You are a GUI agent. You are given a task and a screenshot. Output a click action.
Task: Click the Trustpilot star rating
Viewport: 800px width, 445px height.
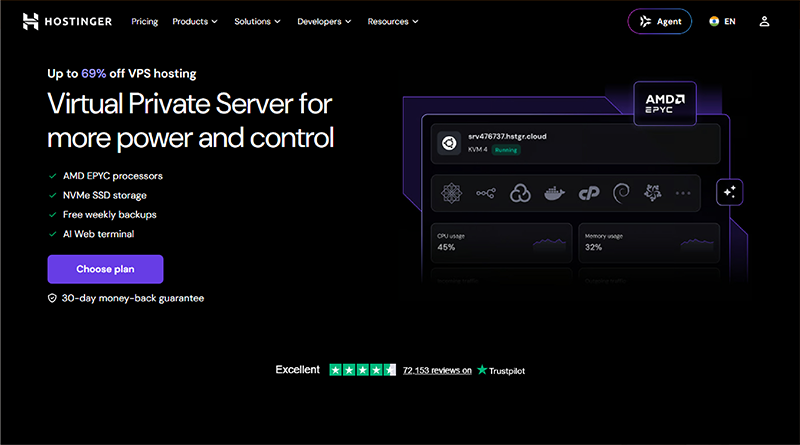coord(362,370)
